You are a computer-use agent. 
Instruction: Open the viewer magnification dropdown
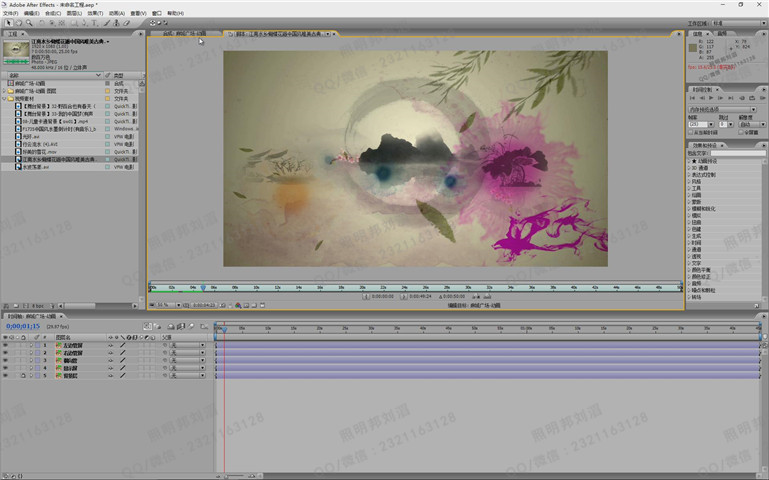pyautogui.click(x=168, y=305)
